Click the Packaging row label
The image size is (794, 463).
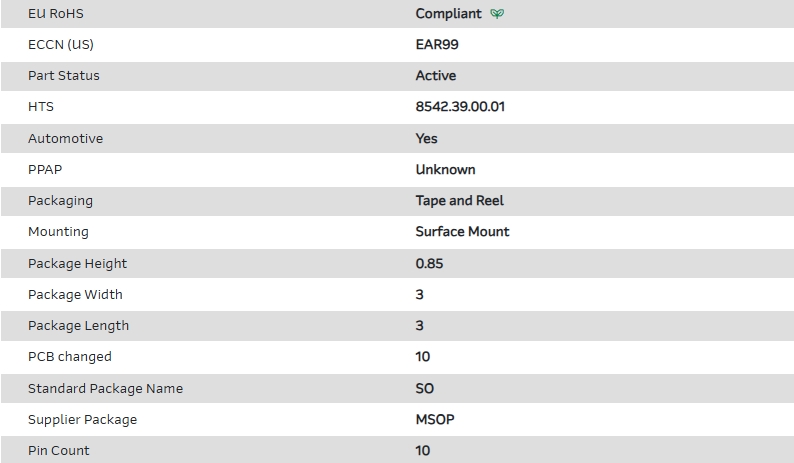[60, 200]
